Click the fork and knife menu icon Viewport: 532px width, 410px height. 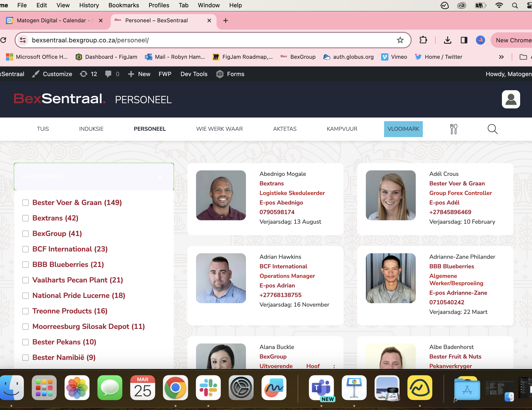click(x=453, y=129)
